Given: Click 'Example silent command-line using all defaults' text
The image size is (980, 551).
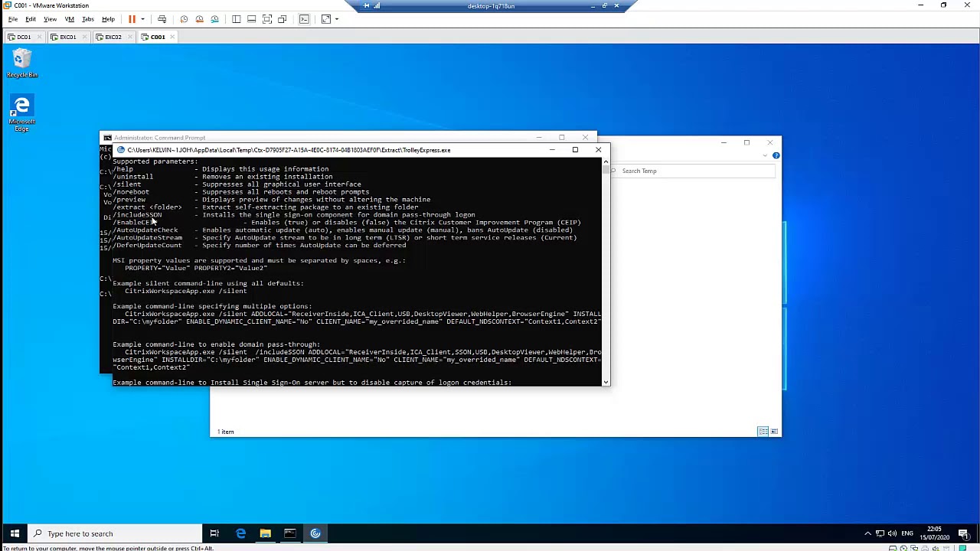Looking at the screenshot, I should (x=208, y=284).
